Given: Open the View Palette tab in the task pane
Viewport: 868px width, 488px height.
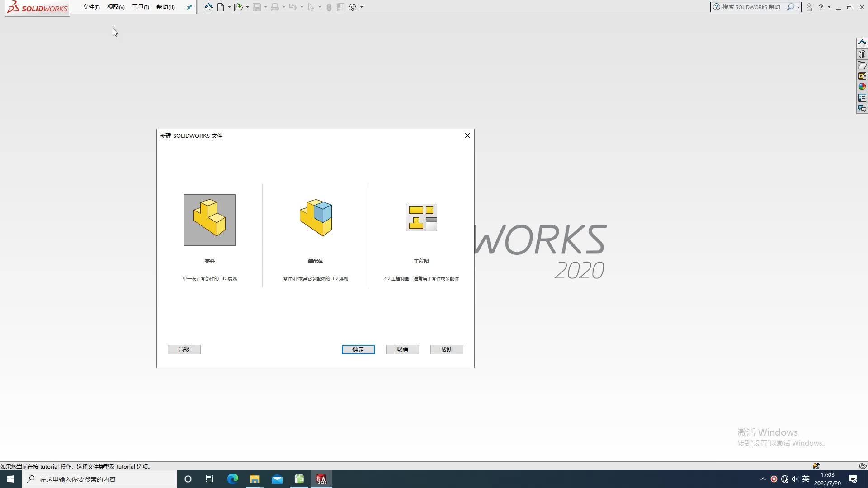Looking at the screenshot, I should tap(862, 76).
